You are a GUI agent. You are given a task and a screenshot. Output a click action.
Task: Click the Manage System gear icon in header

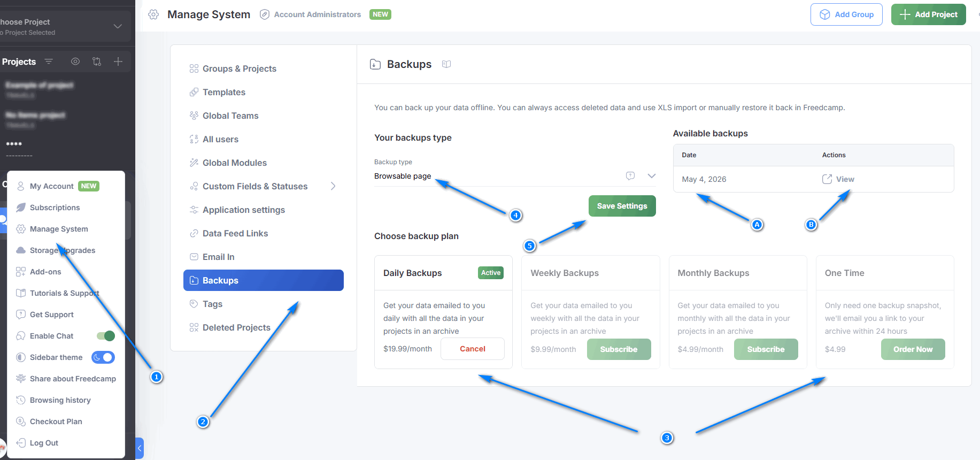click(153, 14)
